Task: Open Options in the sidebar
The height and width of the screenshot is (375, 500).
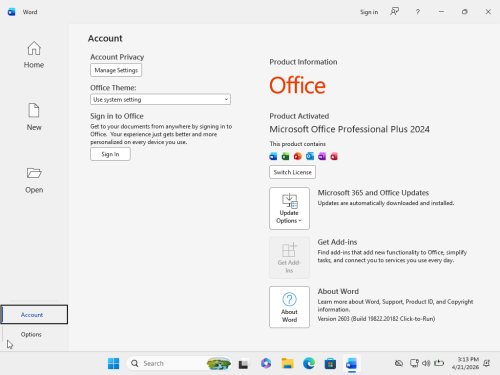Action: pos(31,334)
